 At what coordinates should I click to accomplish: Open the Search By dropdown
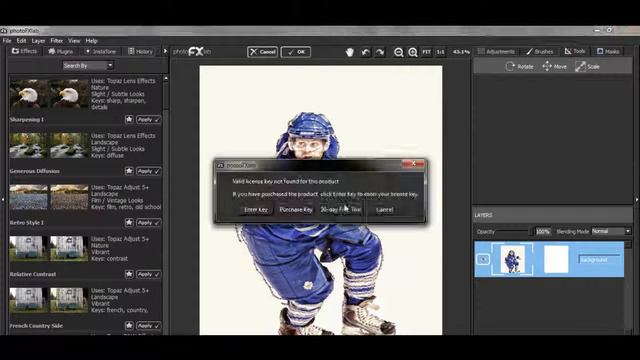(x=88, y=65)
